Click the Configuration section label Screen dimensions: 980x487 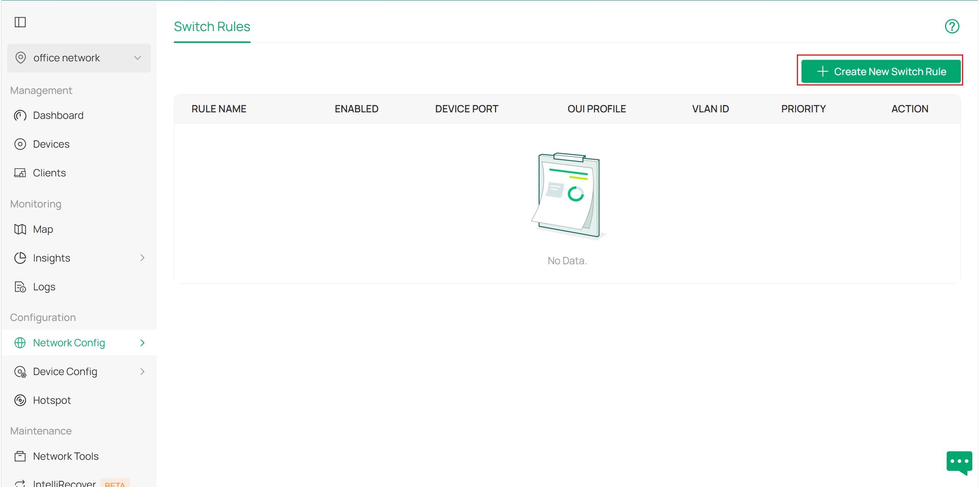click(43, 318)
